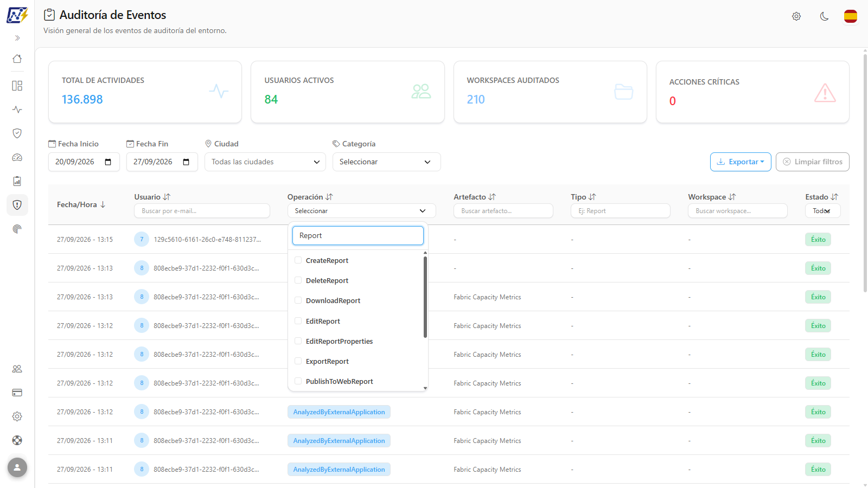Check the CreateReport option
The height and width of the screenshot is (488, 868).
coord(298,260)
